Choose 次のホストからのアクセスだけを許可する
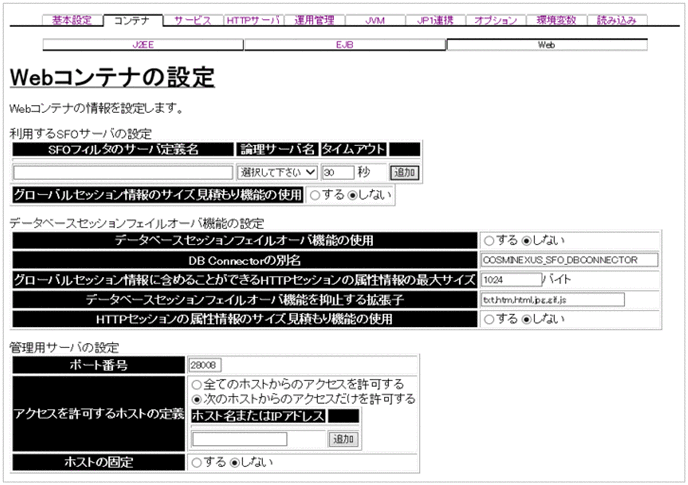The image size is (688, 485). pos(197,399)
